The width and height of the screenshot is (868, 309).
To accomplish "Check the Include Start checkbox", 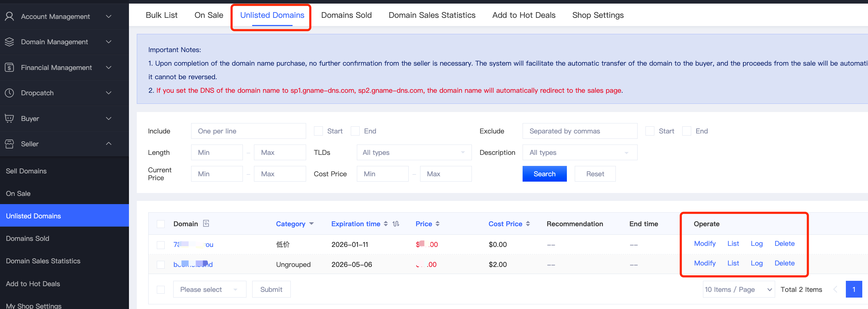I will coord(318,131).
